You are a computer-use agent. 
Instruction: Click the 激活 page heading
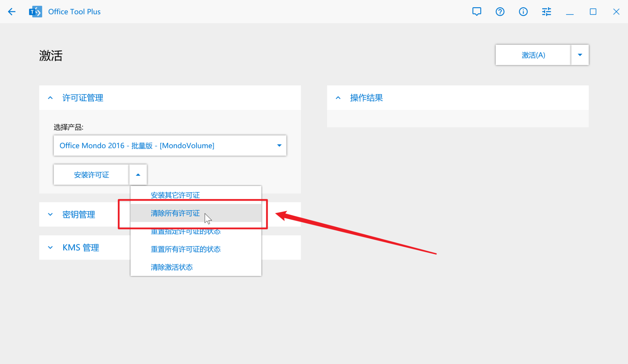click(x=51, y=56)
